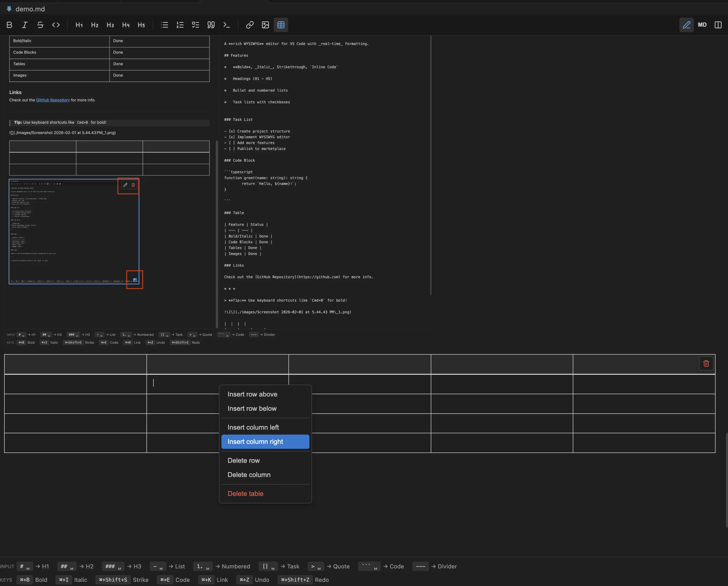Insert a table via the table icon
The height and width of the screenshot is (586, 728).
tap(281, 25)
